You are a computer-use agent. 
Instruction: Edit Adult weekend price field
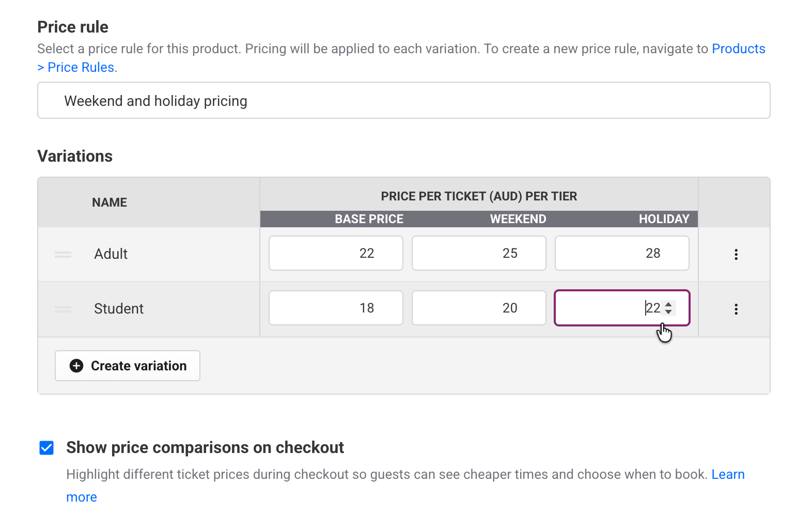tap(478, 253)
